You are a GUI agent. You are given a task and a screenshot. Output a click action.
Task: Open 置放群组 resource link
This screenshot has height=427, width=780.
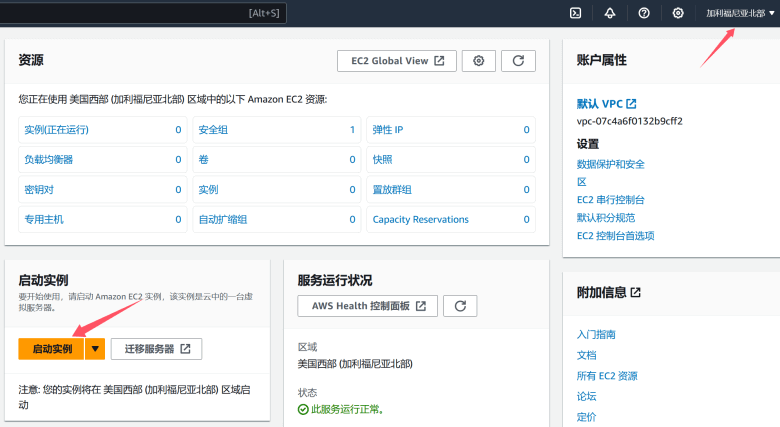point(392,190)
